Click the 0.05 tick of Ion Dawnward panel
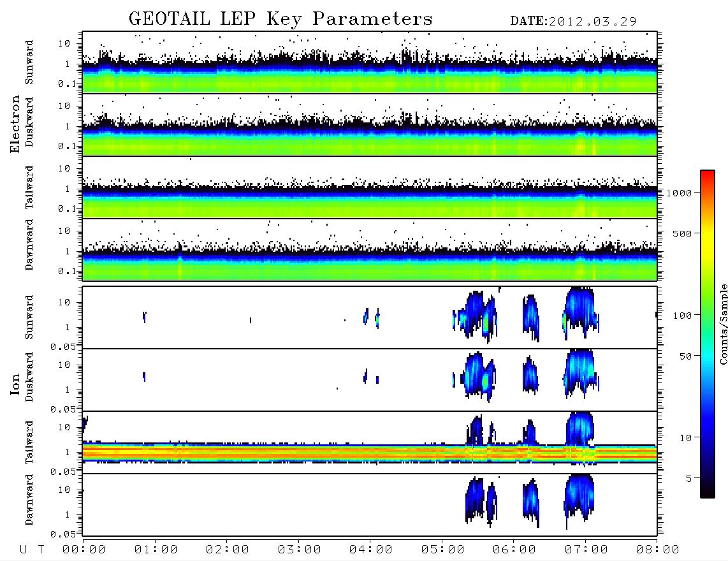 point(62,534)
